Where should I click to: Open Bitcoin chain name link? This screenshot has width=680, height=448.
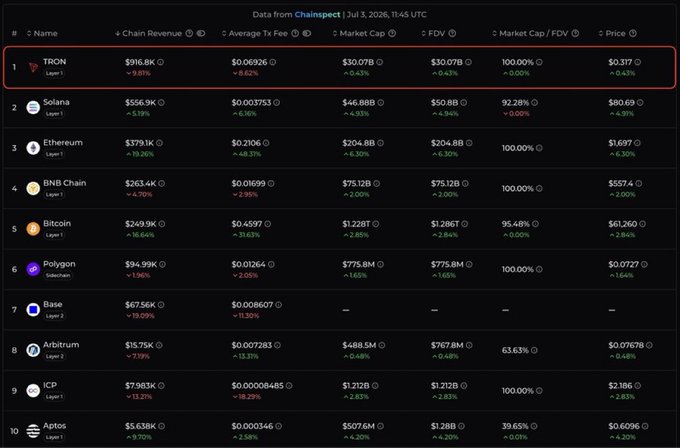[57, 223]
